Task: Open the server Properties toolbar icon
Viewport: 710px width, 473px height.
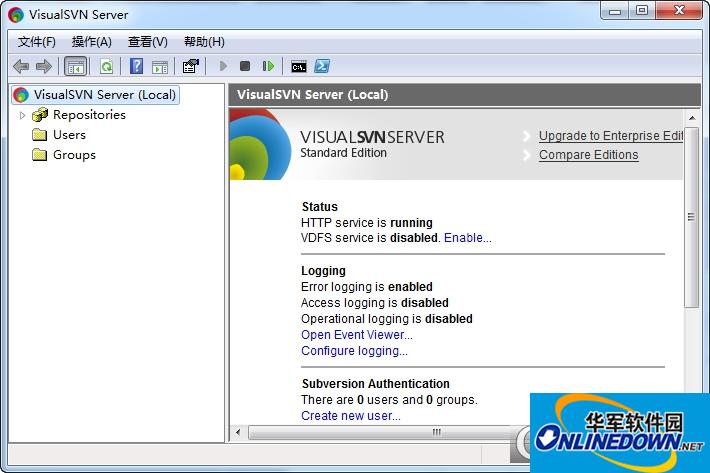Action: (191, 66)
